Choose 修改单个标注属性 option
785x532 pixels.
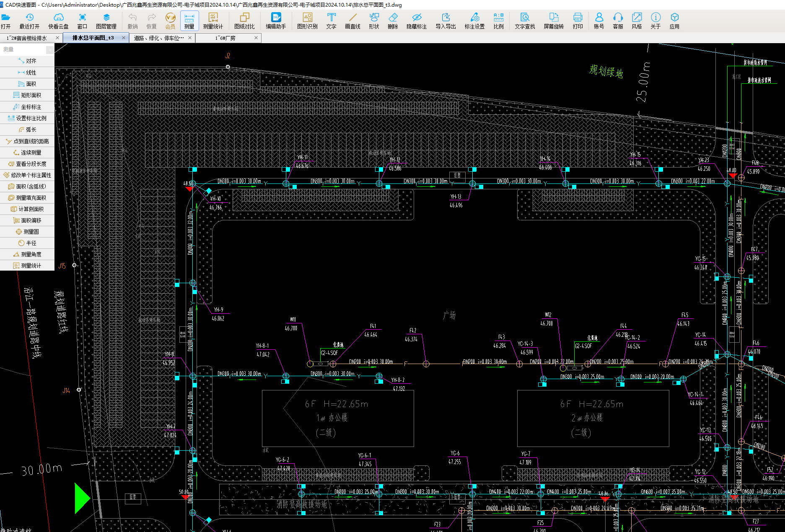coord(27,175)
